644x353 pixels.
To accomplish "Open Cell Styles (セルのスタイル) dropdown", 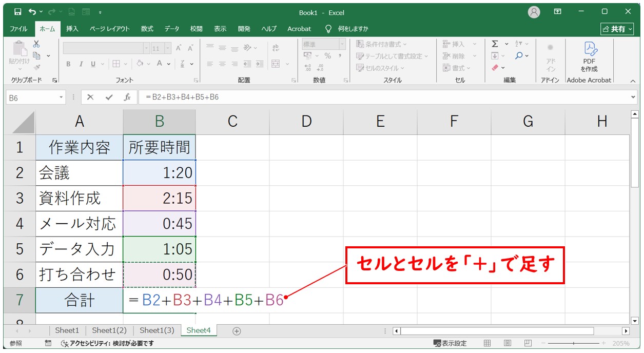I will pos(380,68).
